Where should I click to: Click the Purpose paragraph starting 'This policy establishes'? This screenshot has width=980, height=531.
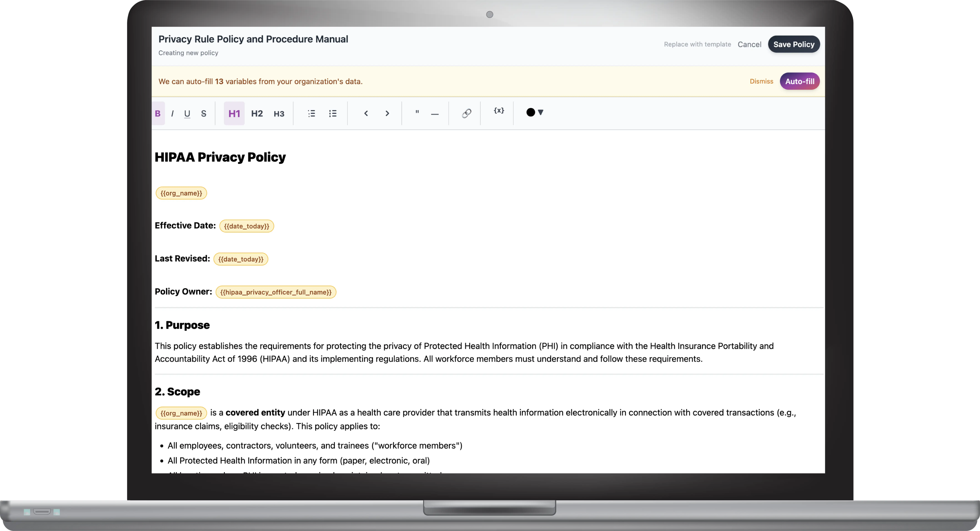(464, 353)
